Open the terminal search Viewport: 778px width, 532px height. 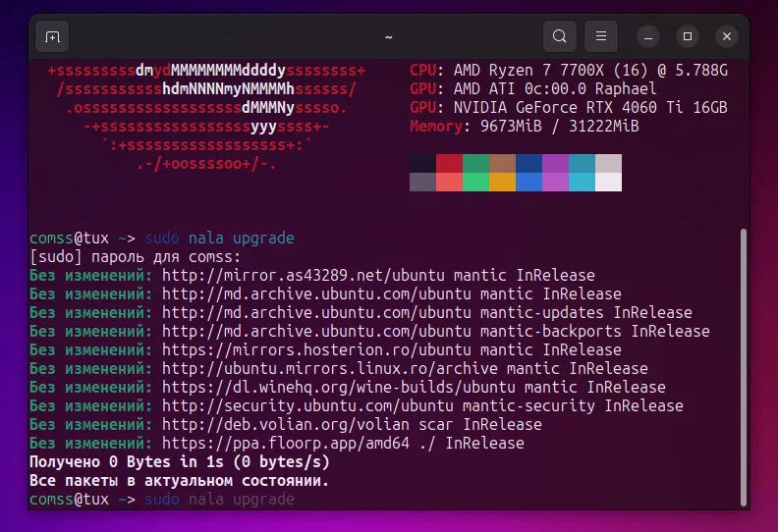point(560,36)
